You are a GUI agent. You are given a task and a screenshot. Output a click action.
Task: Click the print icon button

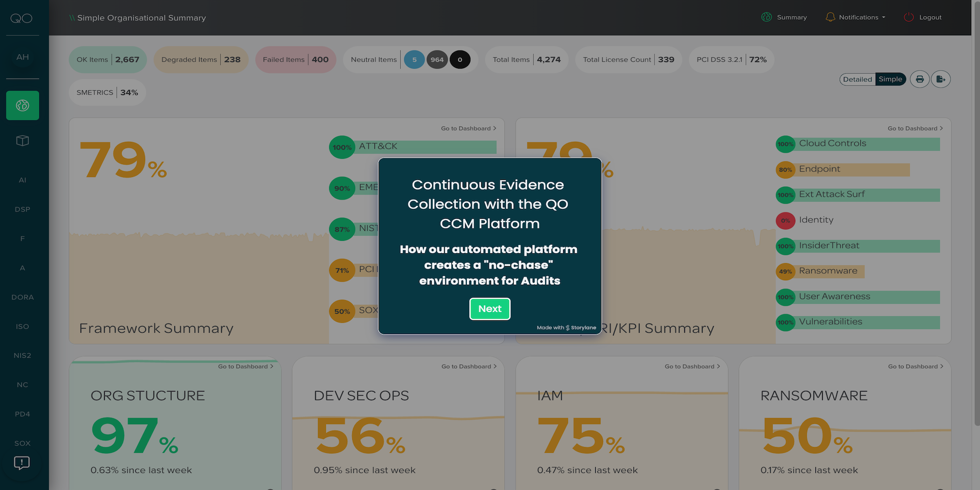point(920,79)
